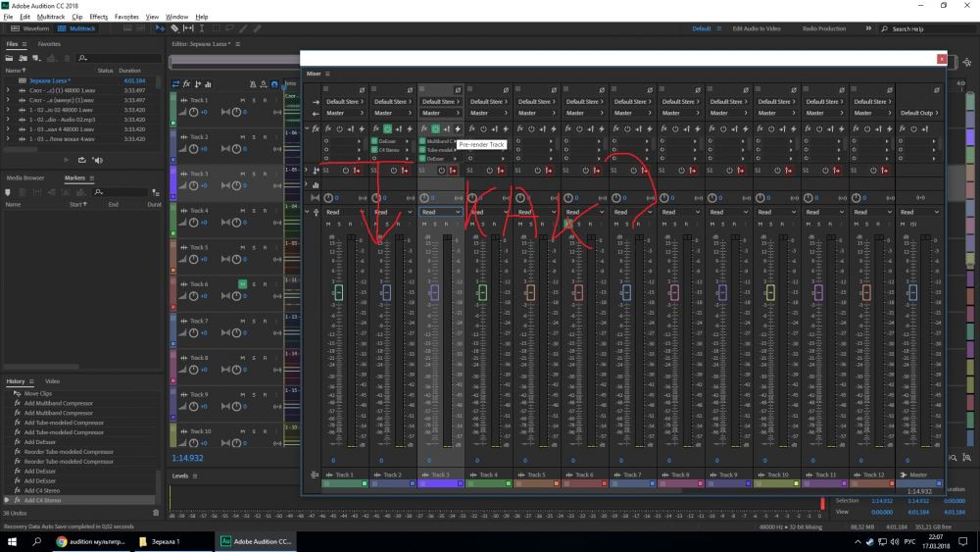
Task: Toggle metronome icon in Editor panel
Action: 253,83
